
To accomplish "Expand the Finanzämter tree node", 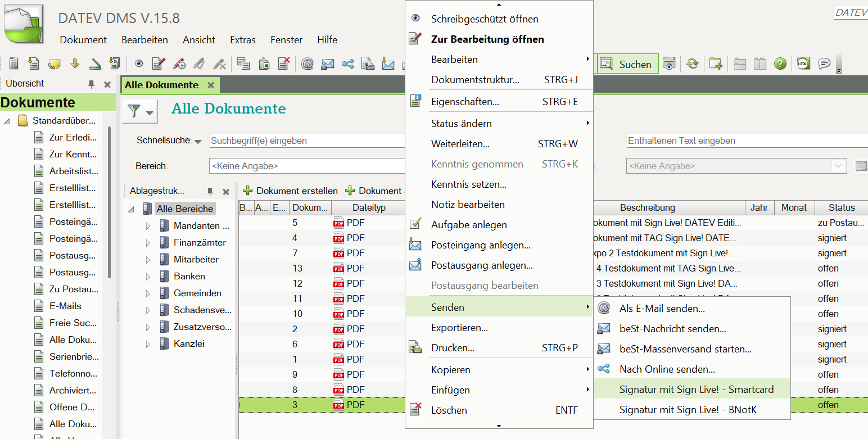I will pyautogui.click(x=148, y=243).
